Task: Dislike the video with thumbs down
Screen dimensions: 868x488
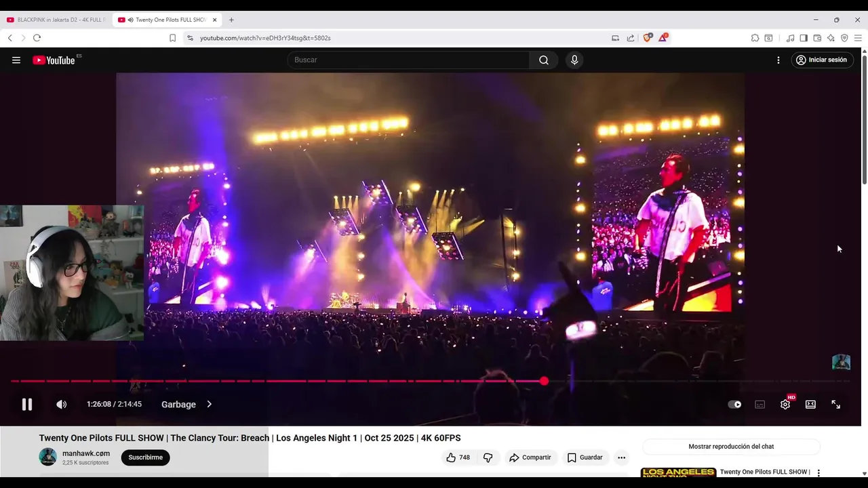Action: (488, 457)
